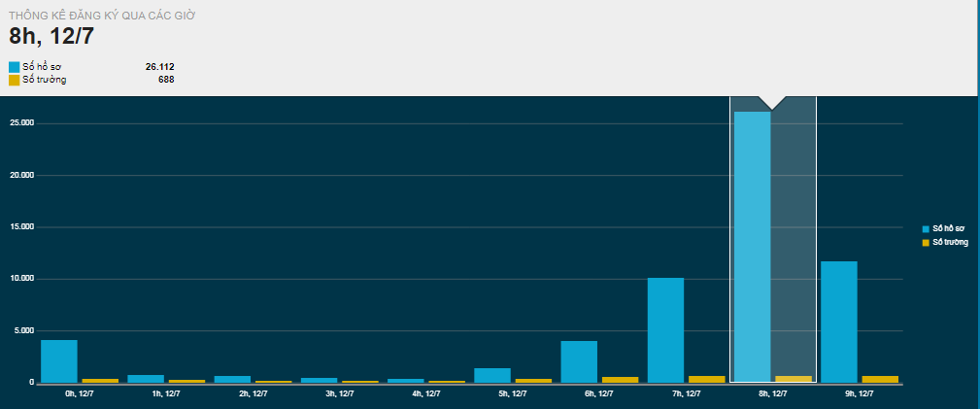Click the 2h, 12/7 x-axis label

pos(253,394)
